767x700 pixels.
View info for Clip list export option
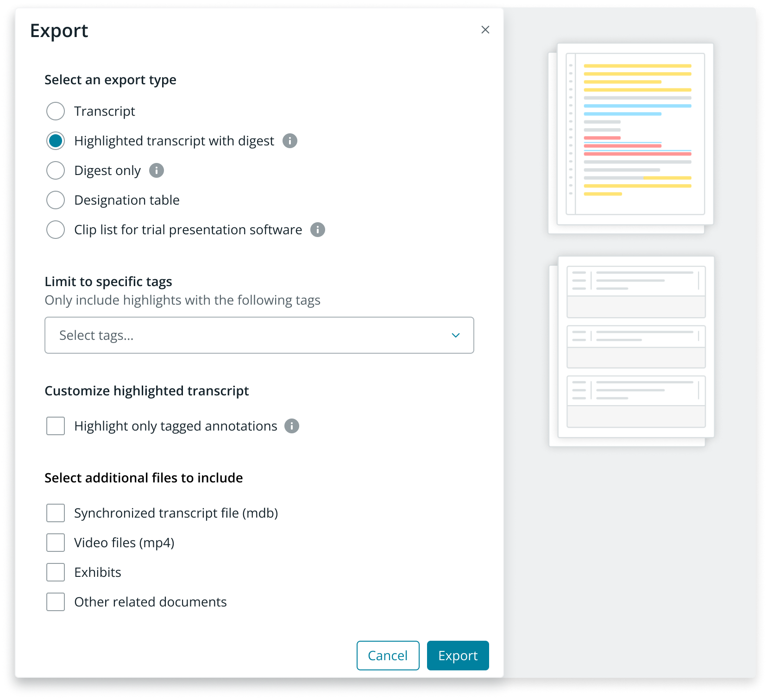click(318, 230)
